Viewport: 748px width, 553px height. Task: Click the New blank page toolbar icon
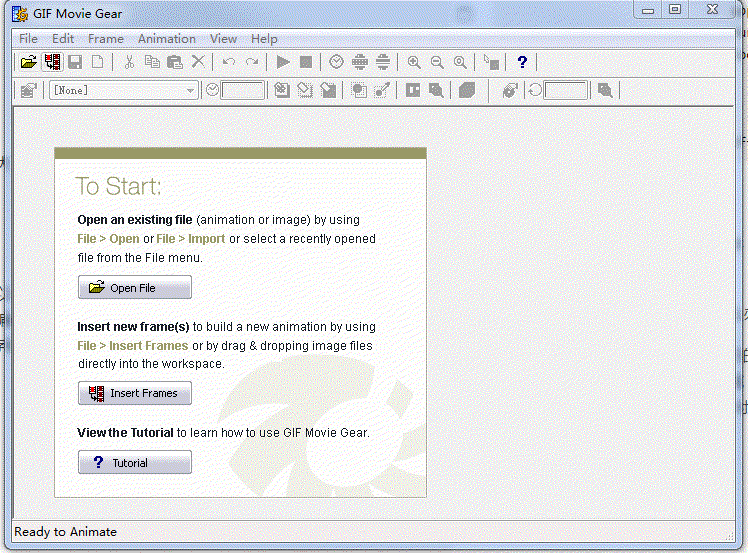pyautogui.click(x=97, y=62)
